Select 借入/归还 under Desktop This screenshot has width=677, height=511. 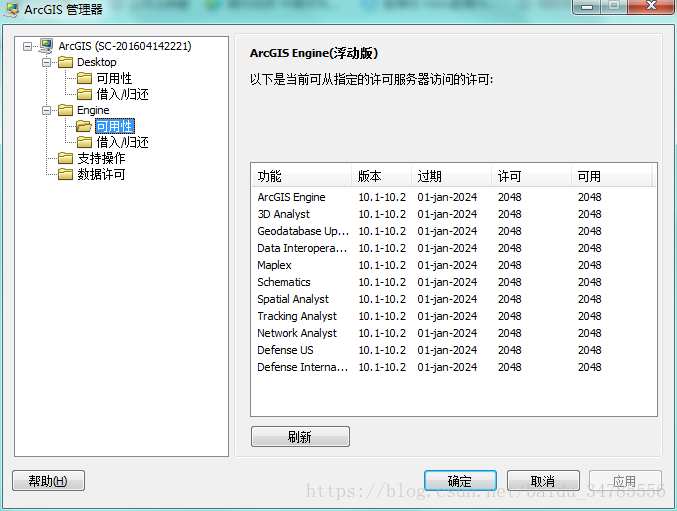pos(123,94)
